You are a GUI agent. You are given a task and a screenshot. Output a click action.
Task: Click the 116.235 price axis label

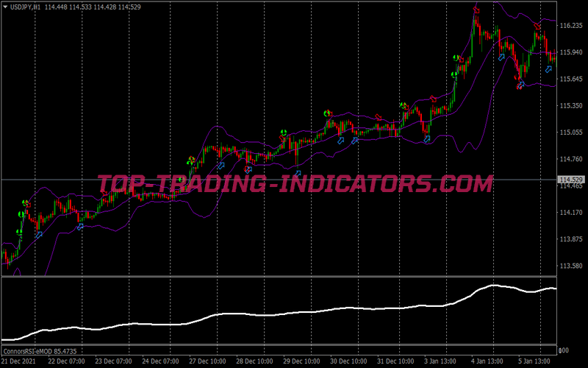pyautogui.click(x=571, y=26)
